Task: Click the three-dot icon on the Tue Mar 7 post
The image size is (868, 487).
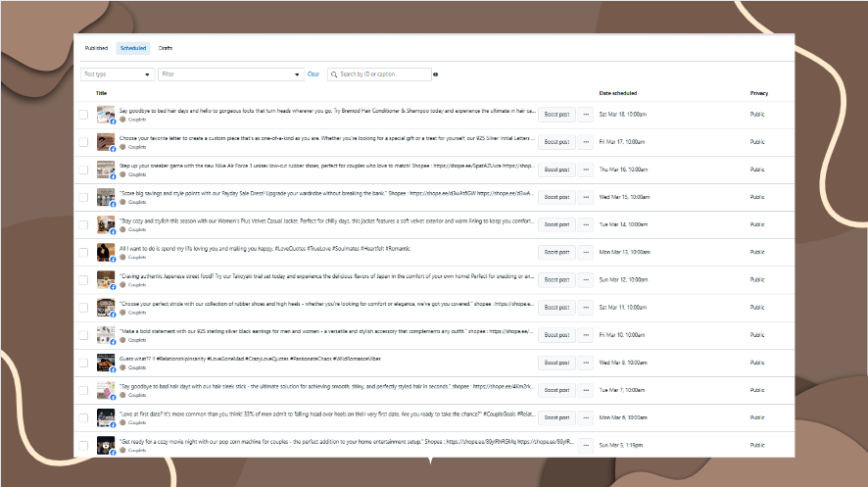Action: pyautogui.click(x=586, y=390)
